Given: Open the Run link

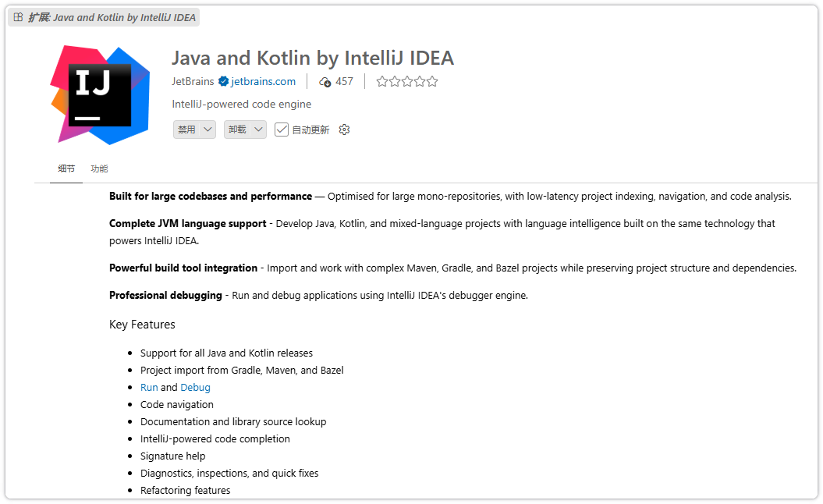Looking at the screenshot, I should point(149,388).
